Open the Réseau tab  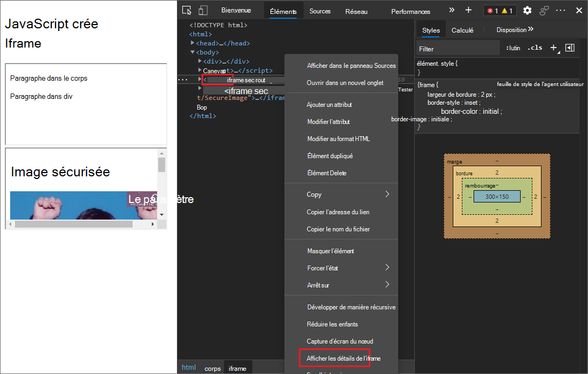click(x=356, y=12)
